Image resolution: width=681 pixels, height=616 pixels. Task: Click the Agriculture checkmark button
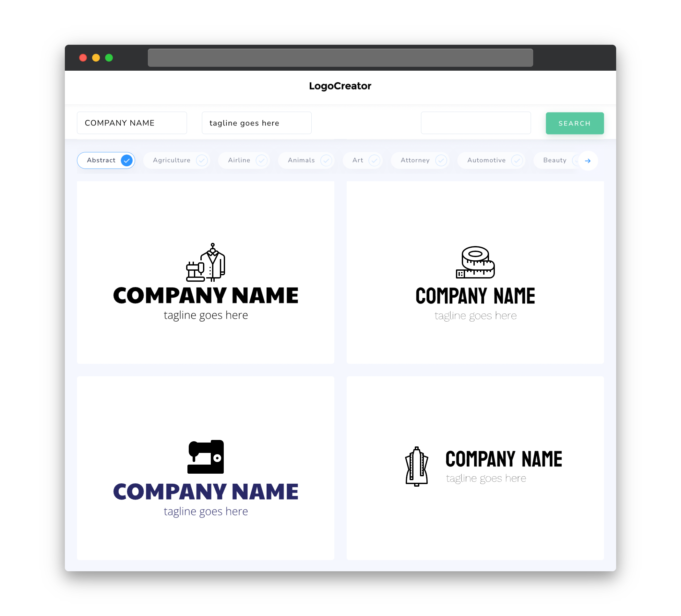pos(201,160)
